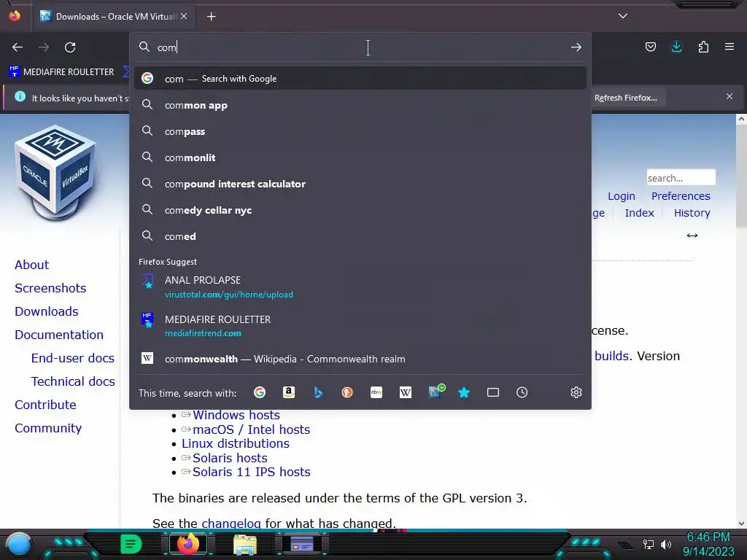Expand the list all tabs chevron
747x560 pixels.
[623, 16]
